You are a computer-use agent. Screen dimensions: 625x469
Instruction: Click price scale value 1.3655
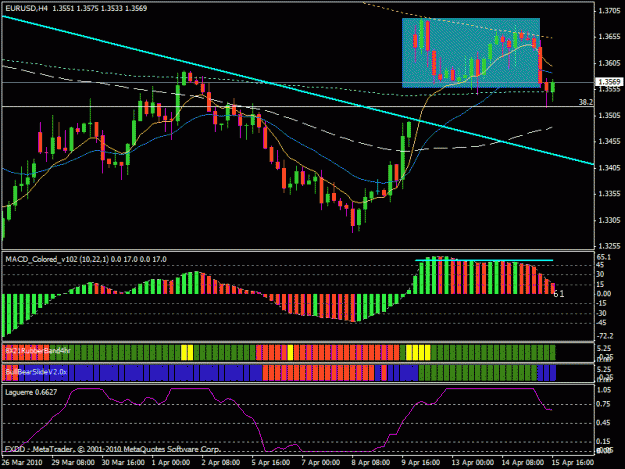pos(609,37)
